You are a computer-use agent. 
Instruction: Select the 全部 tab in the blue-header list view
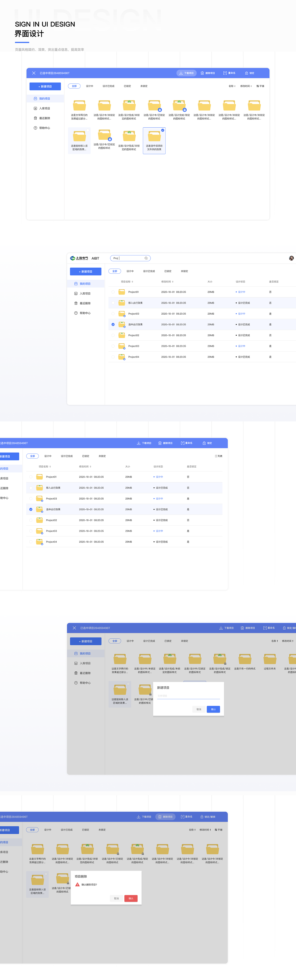(x=32, y=456)
